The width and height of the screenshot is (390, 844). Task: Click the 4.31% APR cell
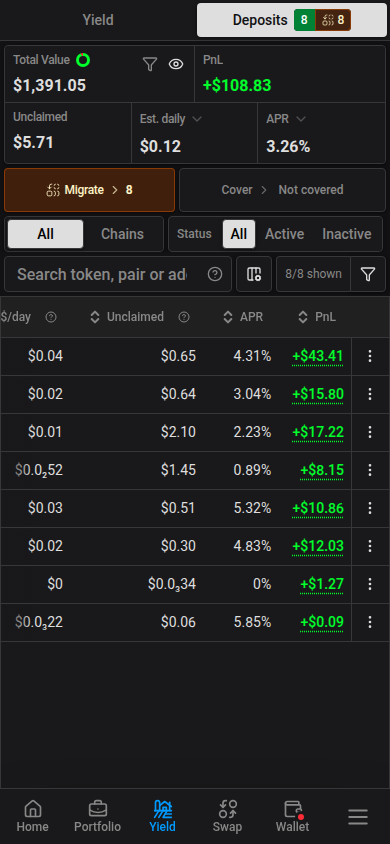pyautogui.click(x=252, y=356)
